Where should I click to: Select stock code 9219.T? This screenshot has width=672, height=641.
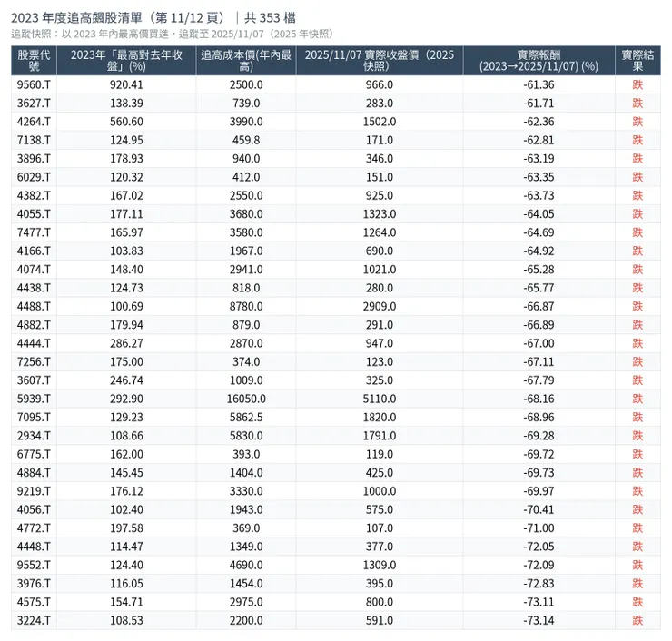tap(34, 491)
